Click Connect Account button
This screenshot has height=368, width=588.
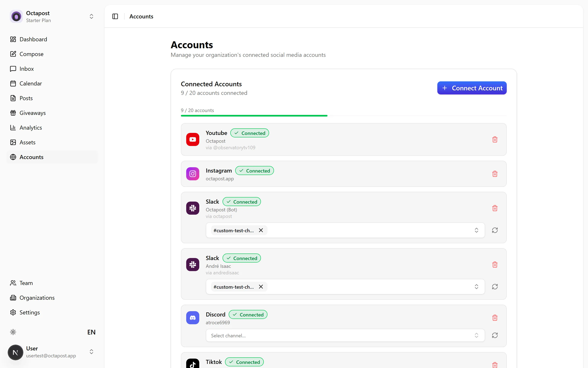pos(472,88)
